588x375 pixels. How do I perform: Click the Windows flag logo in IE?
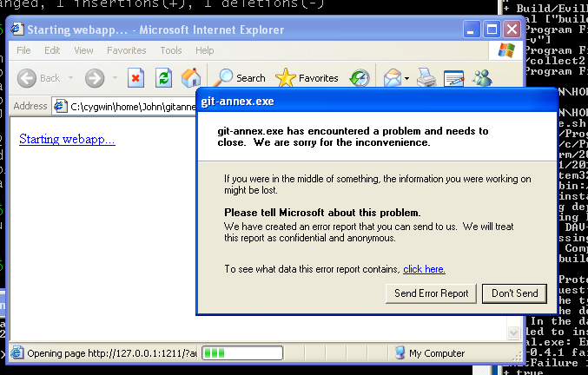pyautogui.click(x=506, y=50)
